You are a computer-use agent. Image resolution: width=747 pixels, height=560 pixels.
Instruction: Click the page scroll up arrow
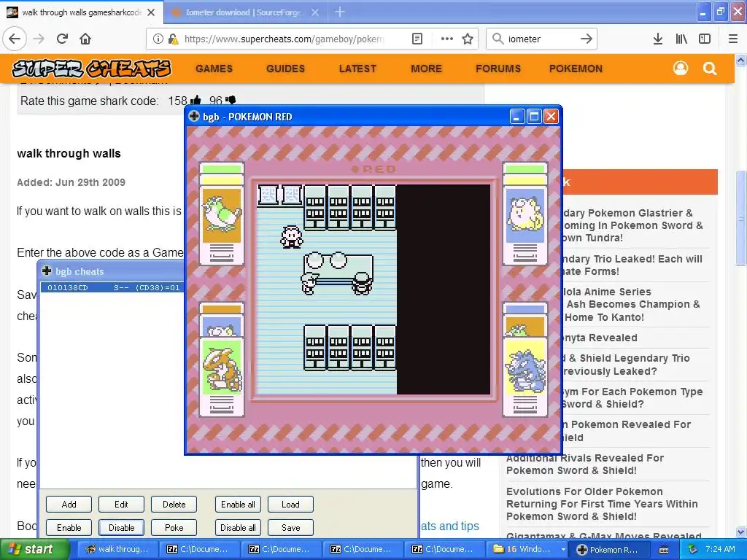[x=741, y=60]
